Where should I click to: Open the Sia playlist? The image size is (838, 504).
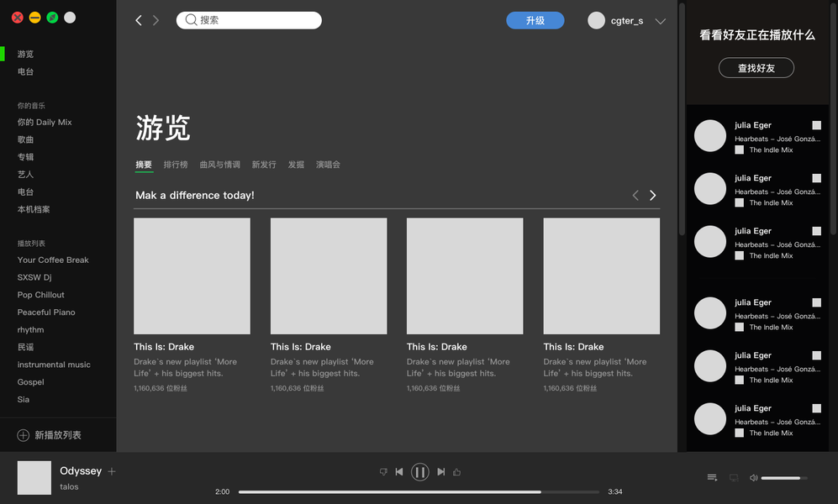coord(23,399)
